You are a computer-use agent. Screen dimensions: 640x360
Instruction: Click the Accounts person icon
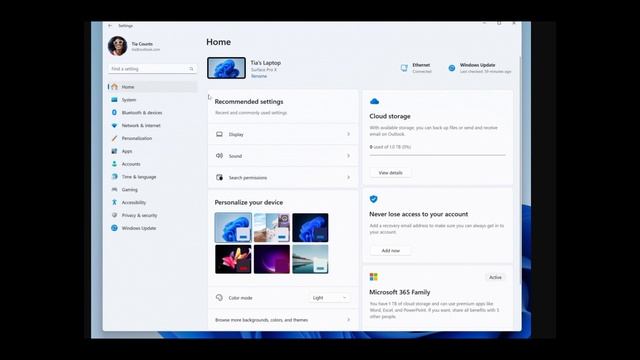(114, 164)
